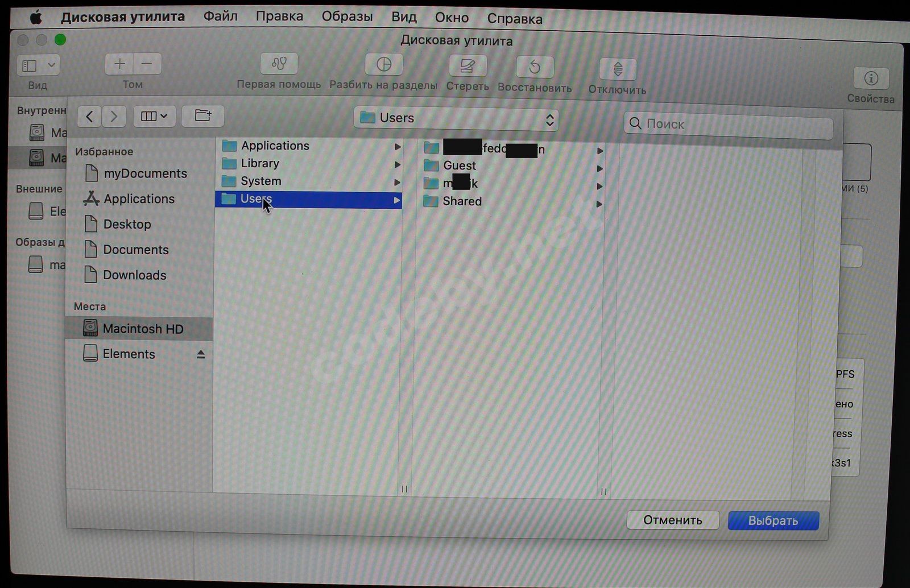910x588 pixels.
Task: Click the Macintosh HD disk icon in dialog sidebar
Action: 90,328
